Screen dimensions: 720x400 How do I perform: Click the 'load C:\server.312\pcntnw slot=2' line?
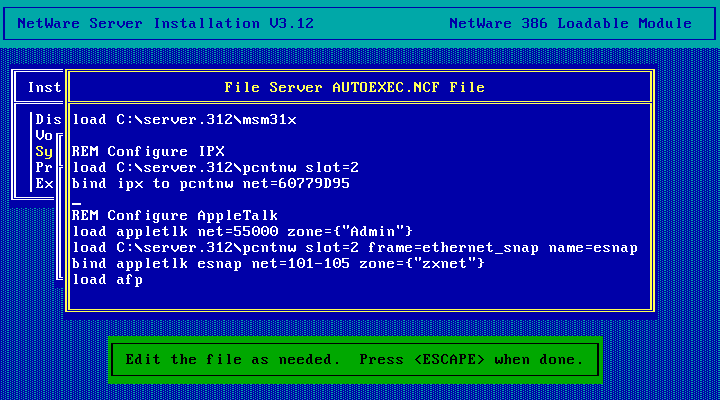click(215, 168)
